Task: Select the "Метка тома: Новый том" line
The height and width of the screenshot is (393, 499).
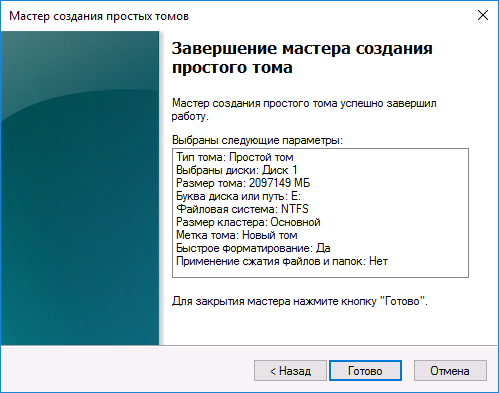Action: click(x=237, y=235)
